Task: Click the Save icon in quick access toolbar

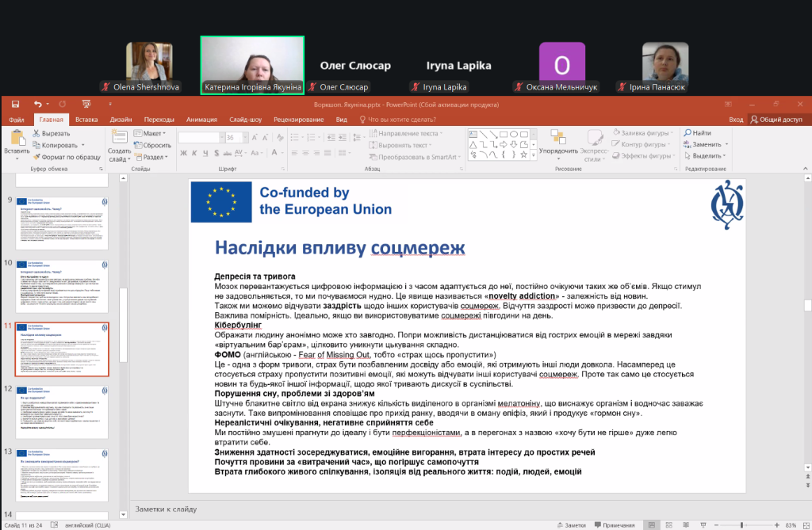Action: click(15, 104)
